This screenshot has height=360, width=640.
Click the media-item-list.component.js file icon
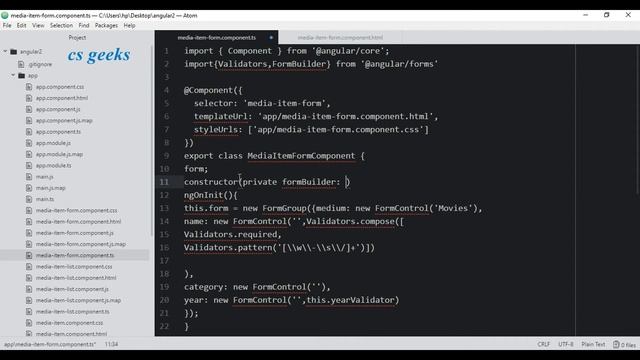[x=29, y=289]
